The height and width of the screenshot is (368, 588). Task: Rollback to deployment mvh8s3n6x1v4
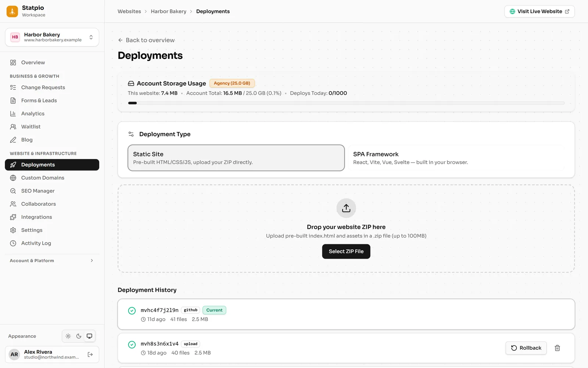coord(526,348)
